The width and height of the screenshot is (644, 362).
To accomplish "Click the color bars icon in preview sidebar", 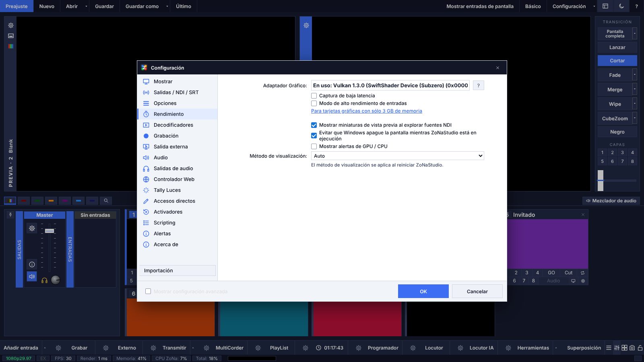I will [x=11, y=46].
